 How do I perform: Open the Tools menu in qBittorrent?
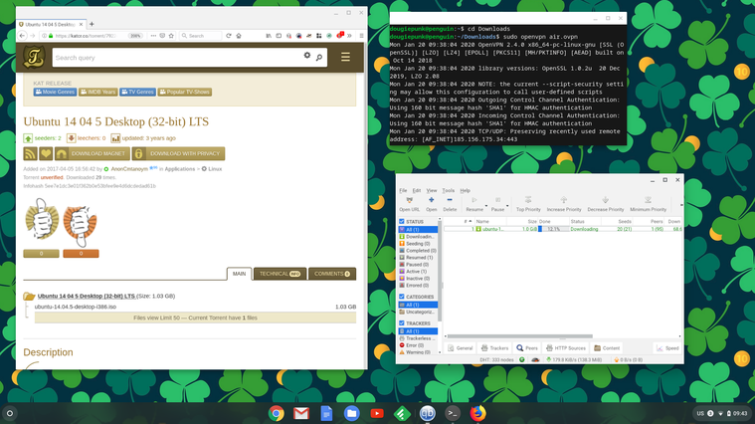pos(448,191)
